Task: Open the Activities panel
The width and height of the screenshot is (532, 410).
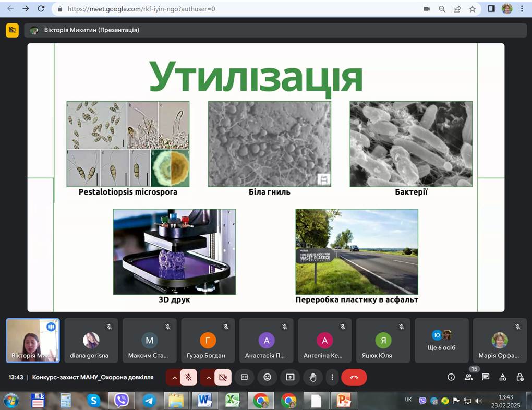Action: (x=502, y=377)
